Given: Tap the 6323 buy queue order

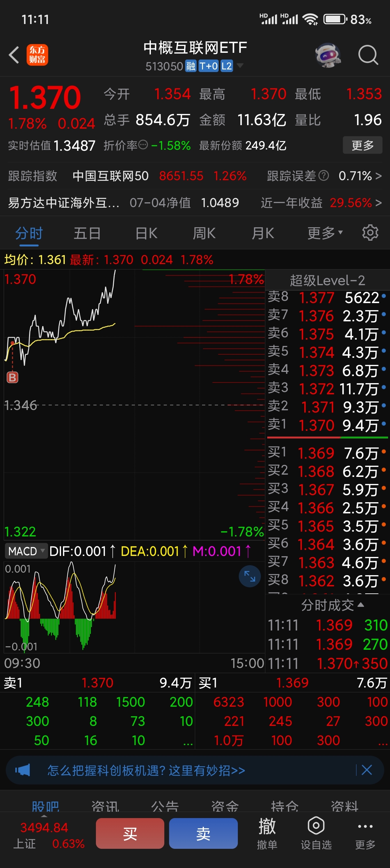Looking at the screenshot, I should [x=229, y=702].
